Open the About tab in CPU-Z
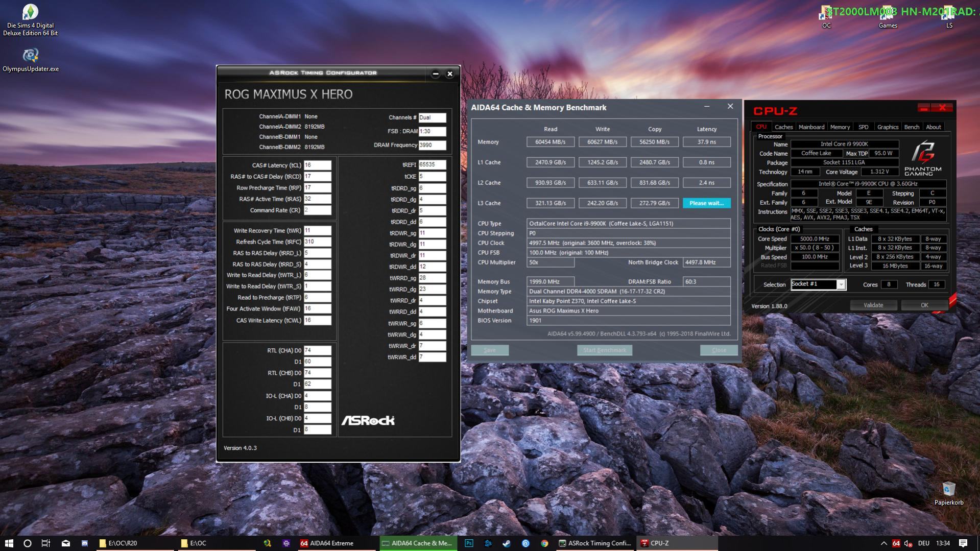This screenshot has height=551, width=980. point(934,127)
